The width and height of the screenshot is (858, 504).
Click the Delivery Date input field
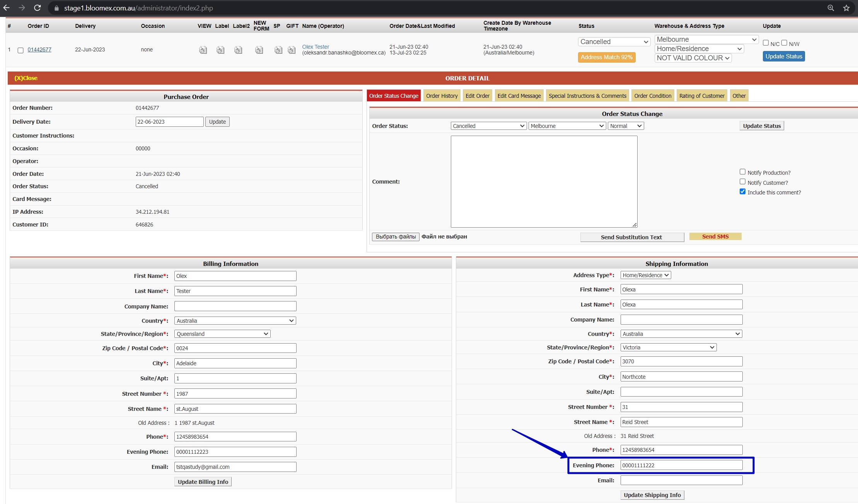[170, 122]
